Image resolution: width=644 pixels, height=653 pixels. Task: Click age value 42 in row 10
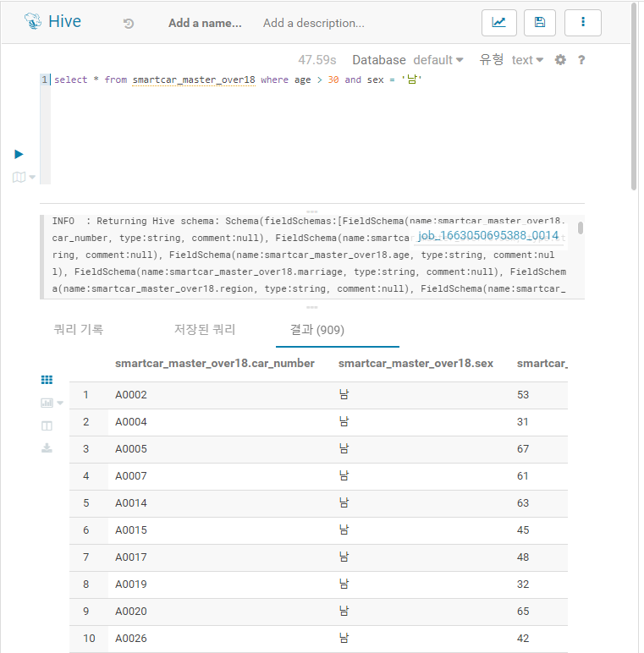523,639
